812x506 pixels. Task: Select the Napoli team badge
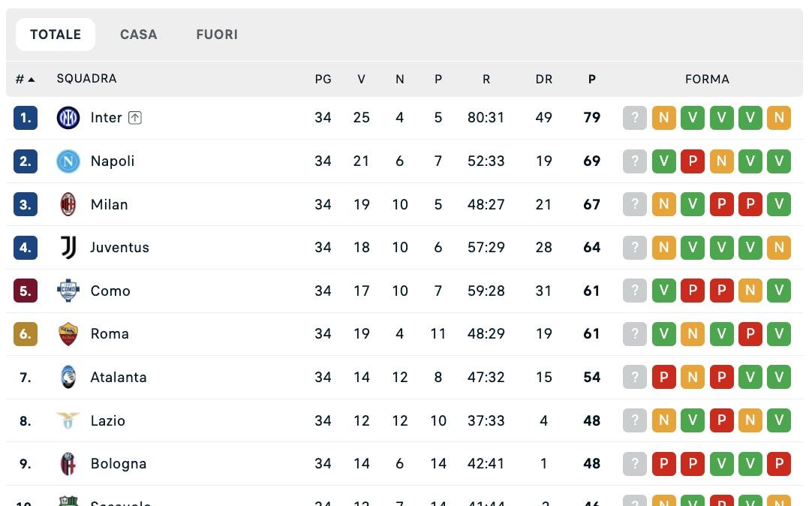(x=68, y=161)
